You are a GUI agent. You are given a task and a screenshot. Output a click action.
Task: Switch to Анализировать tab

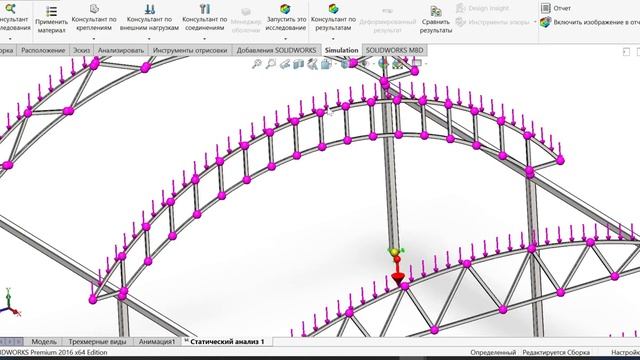click(121, 50)
